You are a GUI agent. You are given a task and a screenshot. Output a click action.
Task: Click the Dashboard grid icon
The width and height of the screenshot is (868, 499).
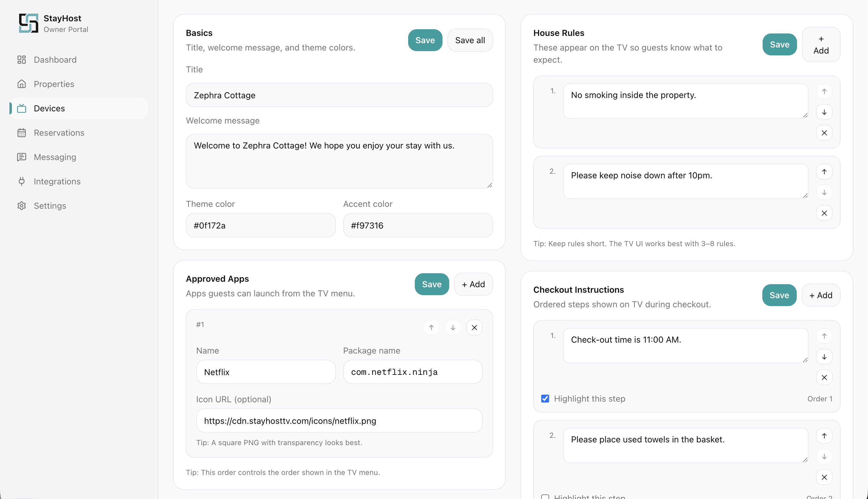22,60
